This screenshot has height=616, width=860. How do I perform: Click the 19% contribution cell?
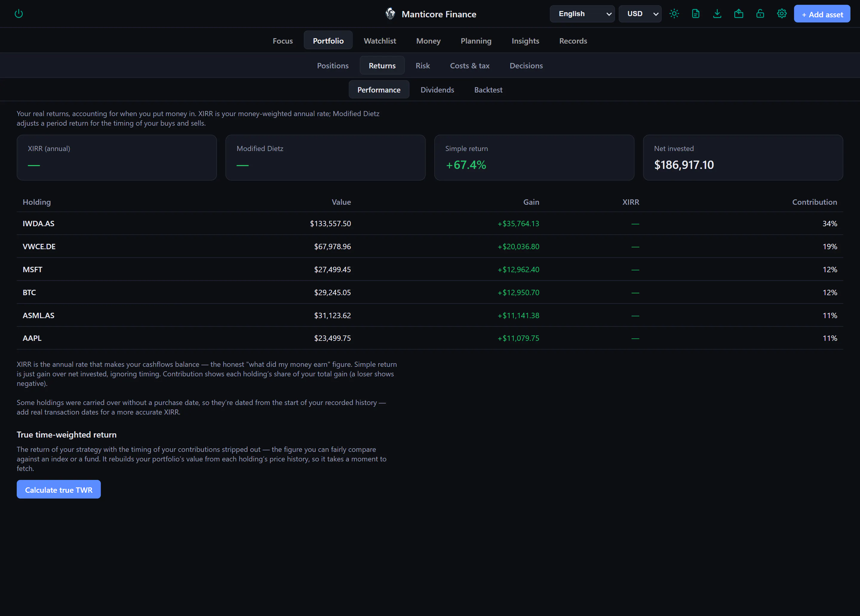pyautogui.click(x=830, y=247)
